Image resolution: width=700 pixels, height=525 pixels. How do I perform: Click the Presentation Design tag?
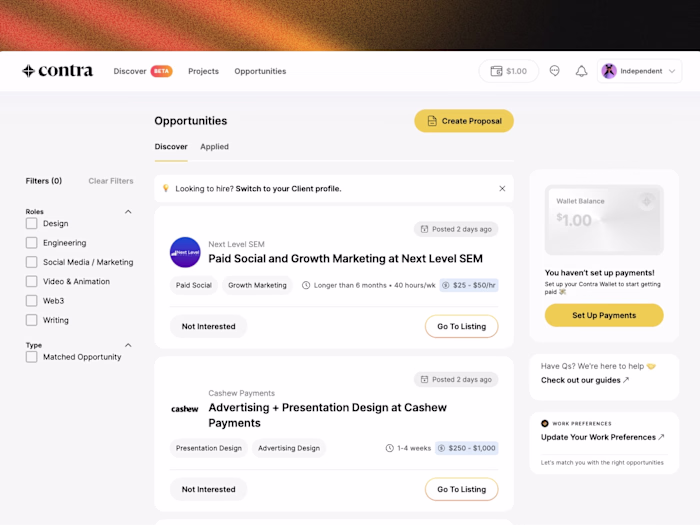[x=208, y=448]
